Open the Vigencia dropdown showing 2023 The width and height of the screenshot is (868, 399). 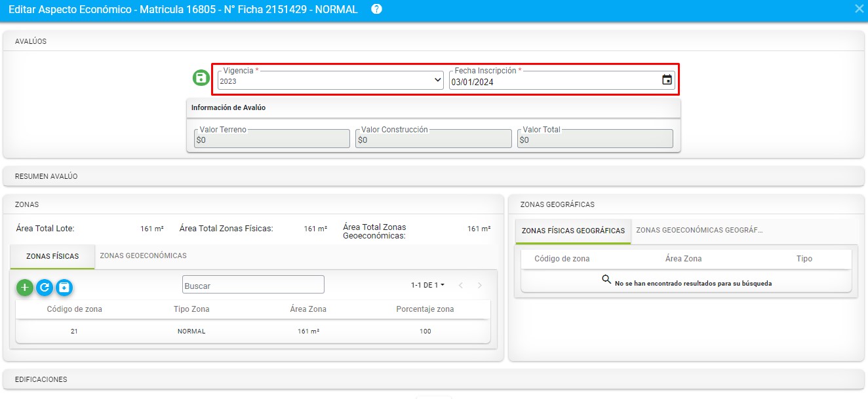click(331, 81)
